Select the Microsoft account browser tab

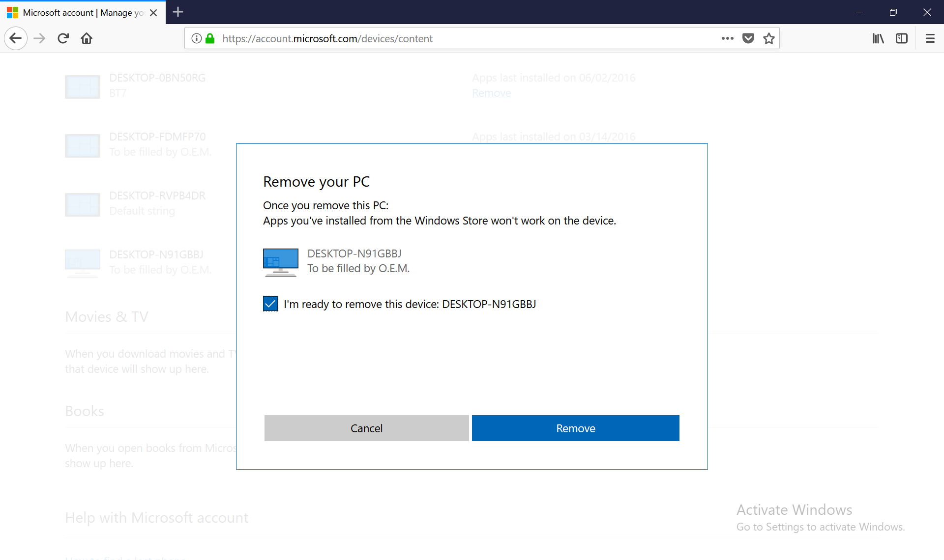tap(83, 12)
